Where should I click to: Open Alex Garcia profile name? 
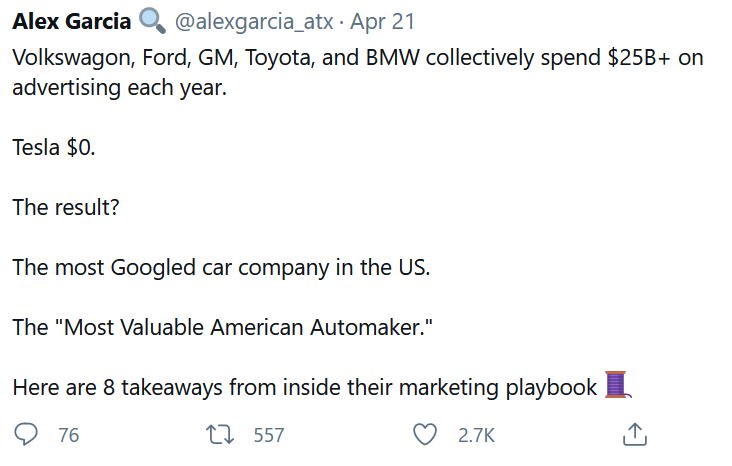[71, 22]
